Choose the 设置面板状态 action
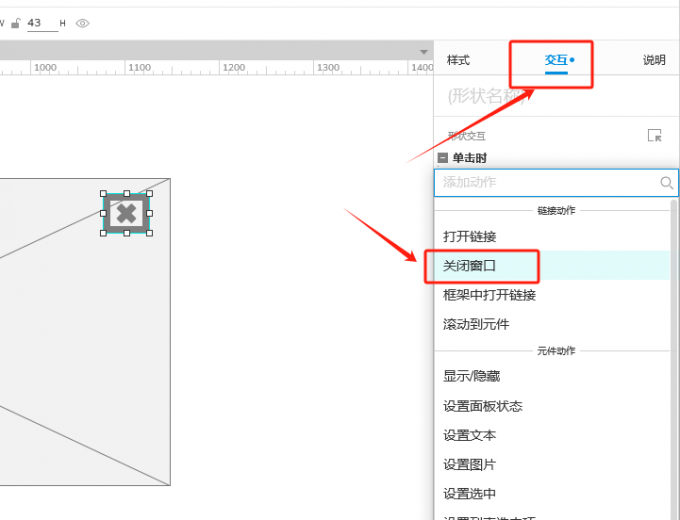 pyautogui.click(x=552, y=406)
